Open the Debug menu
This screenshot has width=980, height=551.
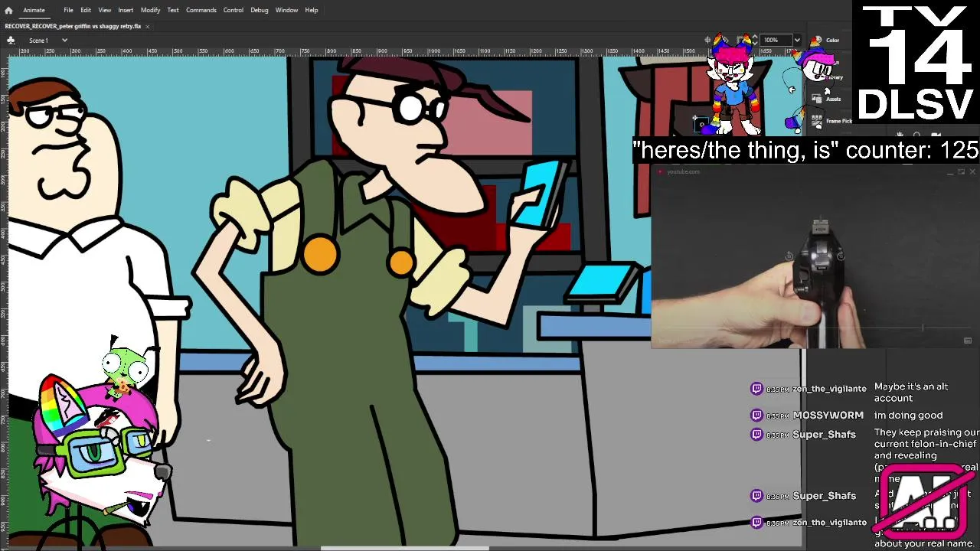(x=260, y=10)
